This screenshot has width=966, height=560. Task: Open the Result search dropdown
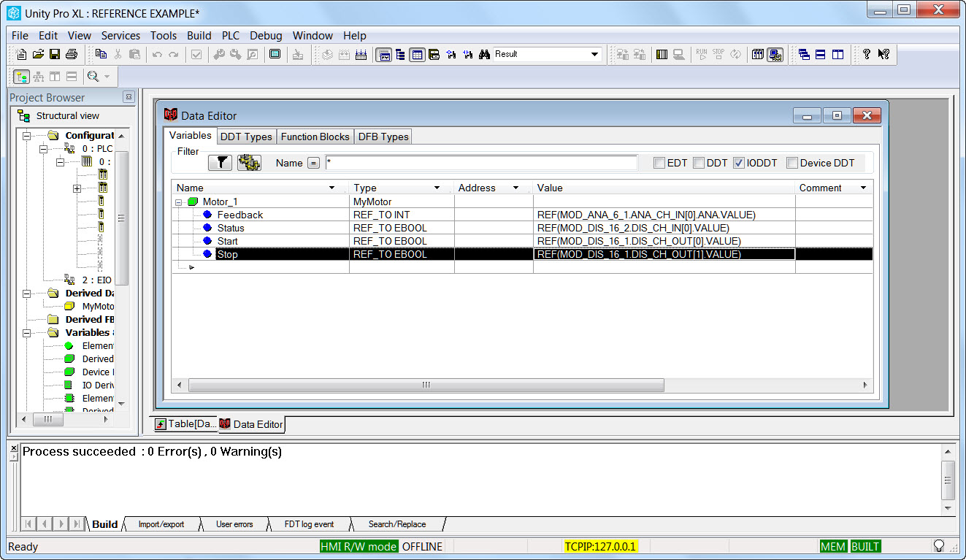pyautogui.click(x=594, y=54)
